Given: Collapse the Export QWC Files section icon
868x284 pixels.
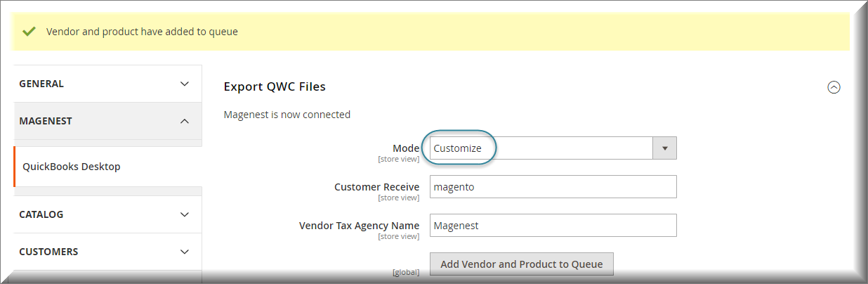Looking at the screenshot, I should pos(834,87).
